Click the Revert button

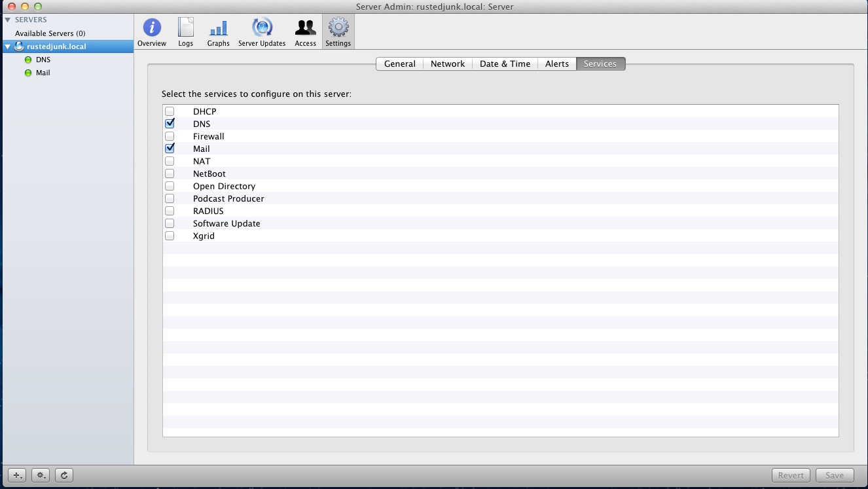pos(791,475)
